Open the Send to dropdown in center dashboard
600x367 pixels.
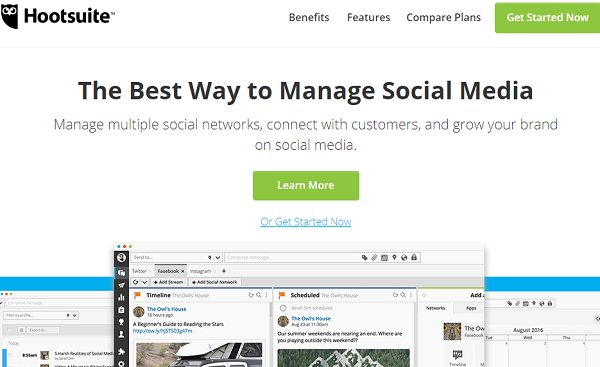click(x=176, y=258)
